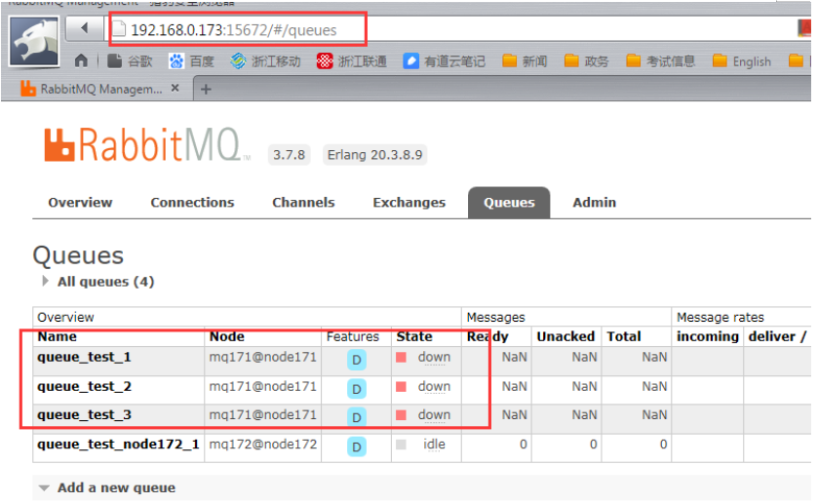Select the Queues tab
818x504 pixels.
[509, 203]
